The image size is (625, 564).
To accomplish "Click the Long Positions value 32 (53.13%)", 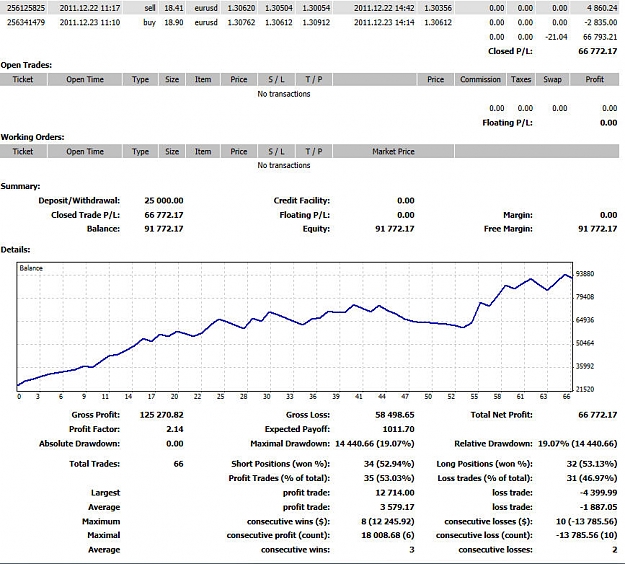I will coord(592,464).
